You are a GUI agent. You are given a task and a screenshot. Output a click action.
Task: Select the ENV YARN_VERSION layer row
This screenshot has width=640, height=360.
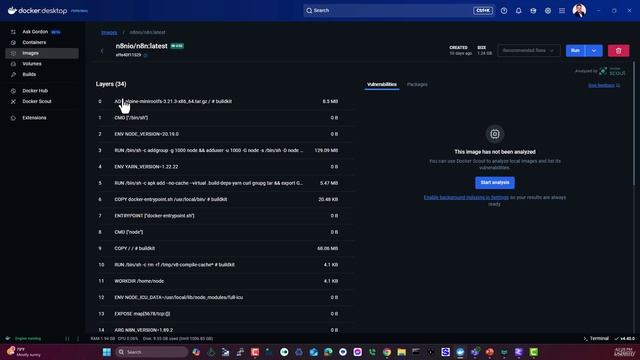224,167
